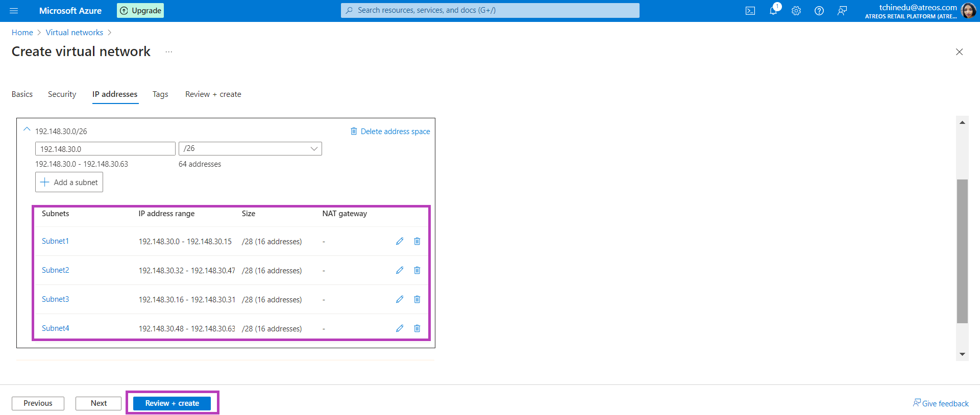
Task: Open the Subnet2 link
Action: click(x=55, y=270)
